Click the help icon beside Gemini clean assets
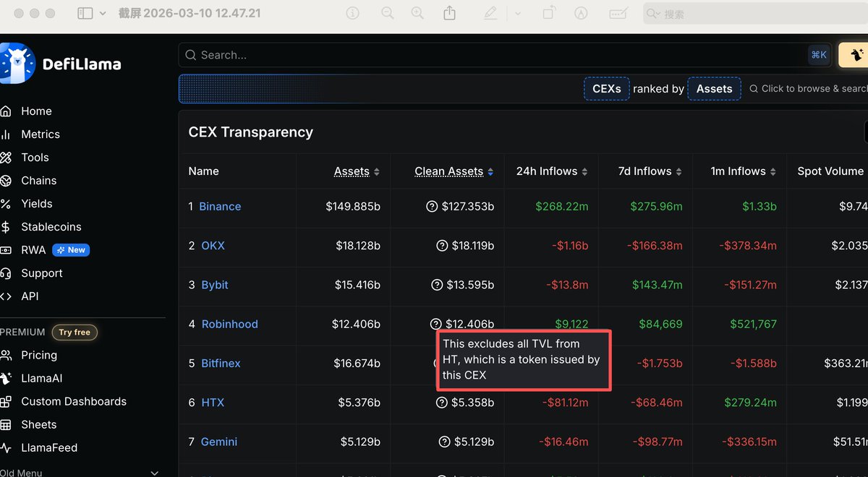 (445, 442)
